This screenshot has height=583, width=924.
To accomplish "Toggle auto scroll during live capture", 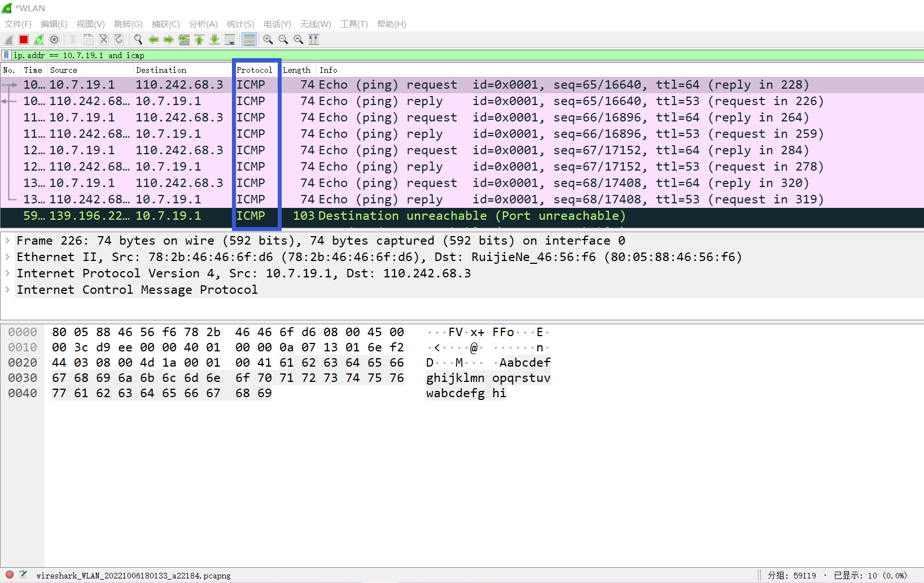I will pyautogui.click(x=230, y=40).
